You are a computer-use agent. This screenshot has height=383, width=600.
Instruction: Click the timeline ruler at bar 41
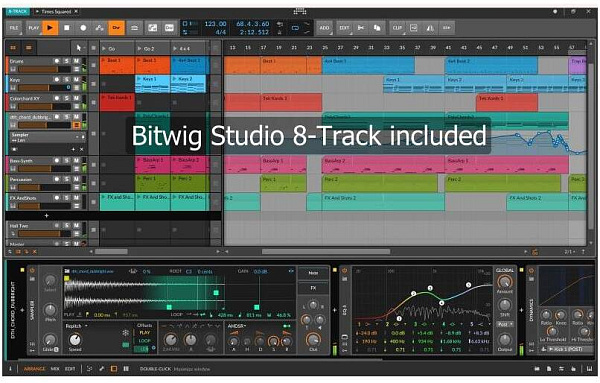pyautogui.click(x=448, y=47)
